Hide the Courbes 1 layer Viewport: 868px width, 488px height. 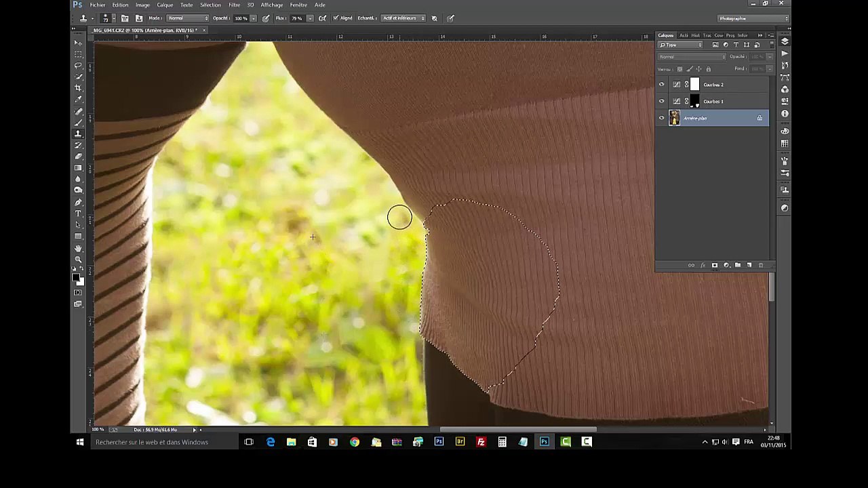click(662, 102)
